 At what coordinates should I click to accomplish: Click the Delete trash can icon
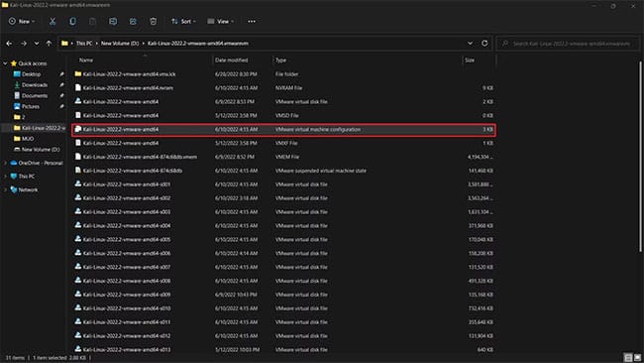click(154, 22)
